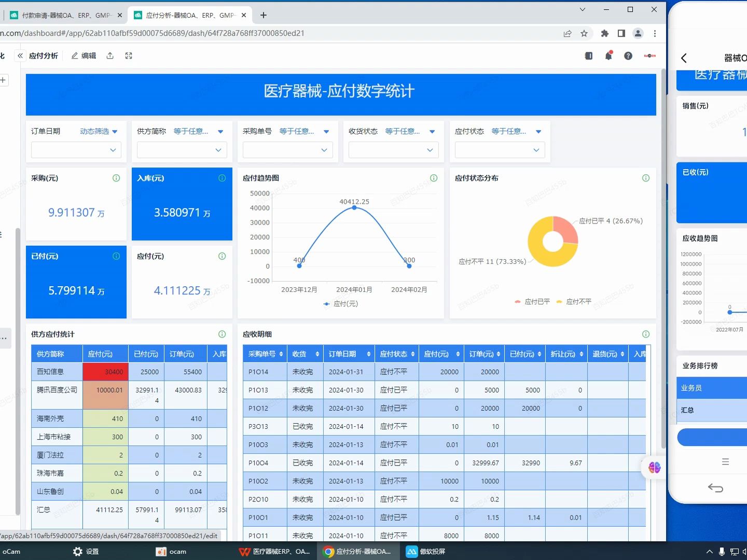Click the Chrome share page icon

(x=568, y=33)
